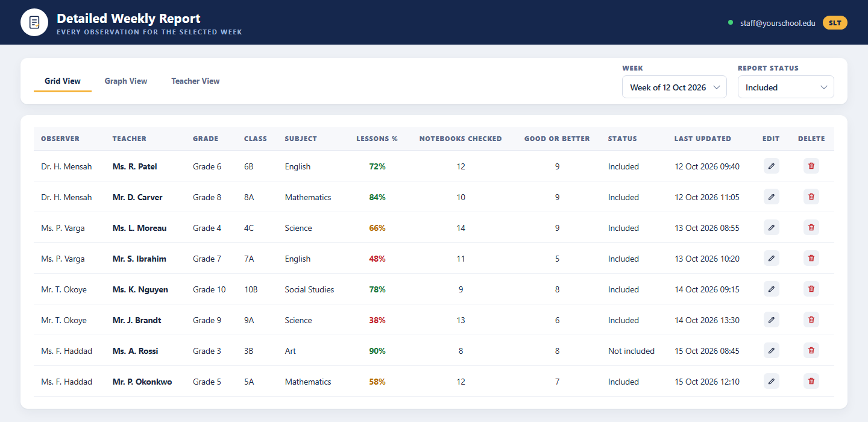Select teacher name Ms. A. Rossi
Image resolution: width=868 pixels, height=422 pixels.
(136, 351)
